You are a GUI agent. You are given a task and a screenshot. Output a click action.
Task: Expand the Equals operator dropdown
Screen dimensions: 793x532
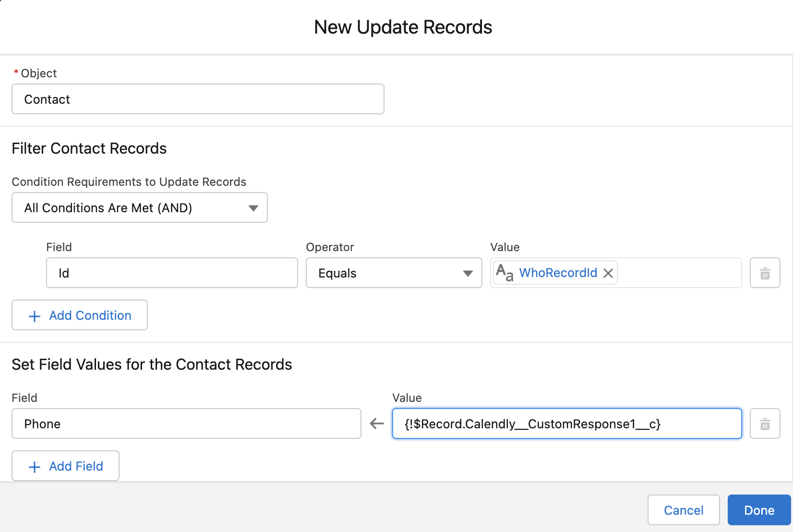(394, 273)
